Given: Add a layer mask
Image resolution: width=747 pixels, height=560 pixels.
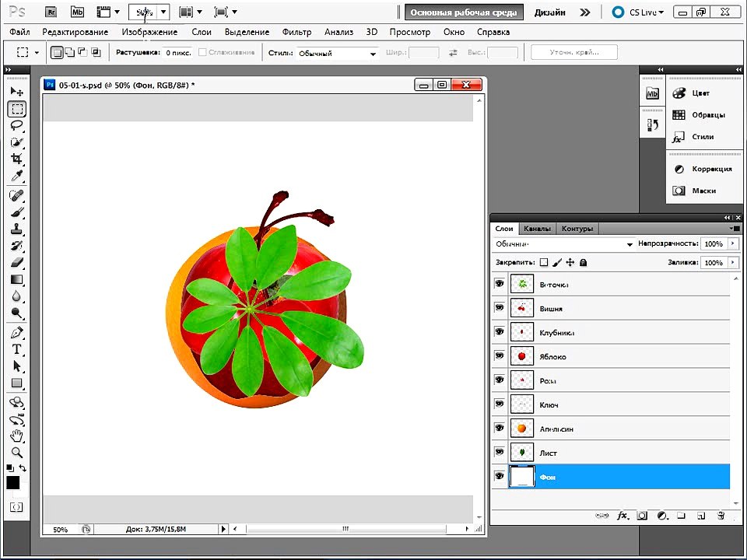Looking at the screenshot, I should [x=642, y=516].
